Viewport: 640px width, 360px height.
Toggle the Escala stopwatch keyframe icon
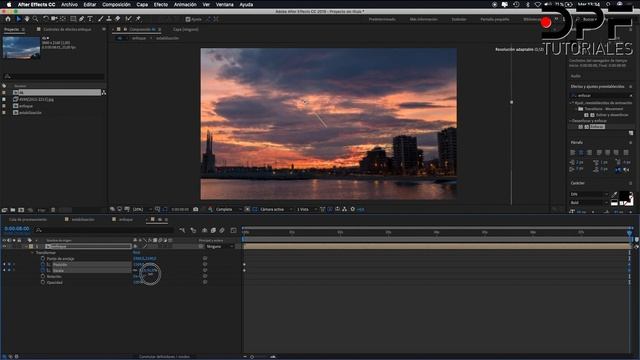tap(43, 270)
